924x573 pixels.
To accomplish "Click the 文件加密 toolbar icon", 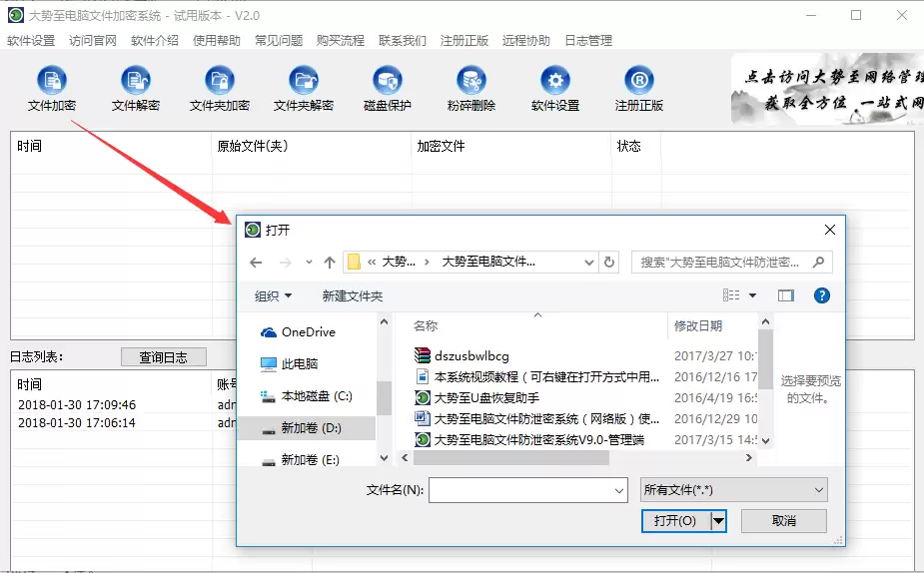I will pos(52,81).
